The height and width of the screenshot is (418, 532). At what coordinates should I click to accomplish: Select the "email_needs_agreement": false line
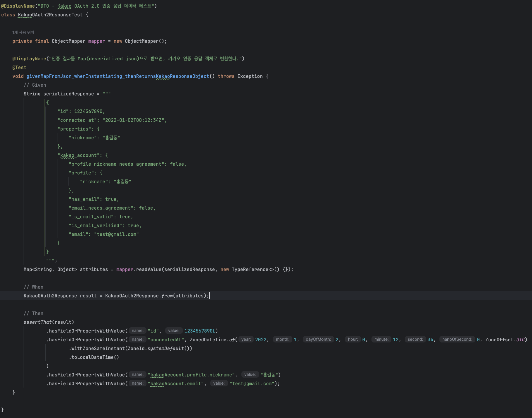pyautogui.click(x=112, y=208)
